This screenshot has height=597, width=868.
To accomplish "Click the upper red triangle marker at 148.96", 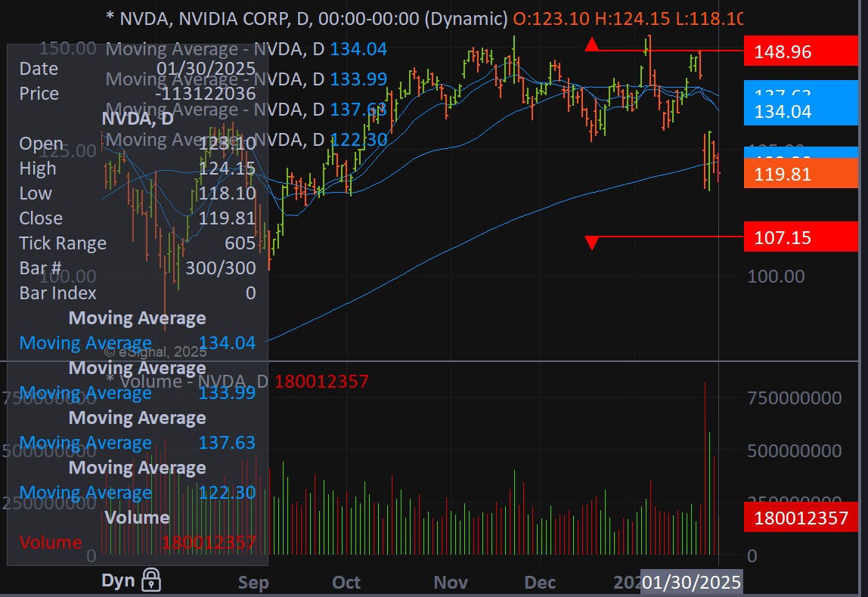I will pyautogui.click(x=592, y=45).
